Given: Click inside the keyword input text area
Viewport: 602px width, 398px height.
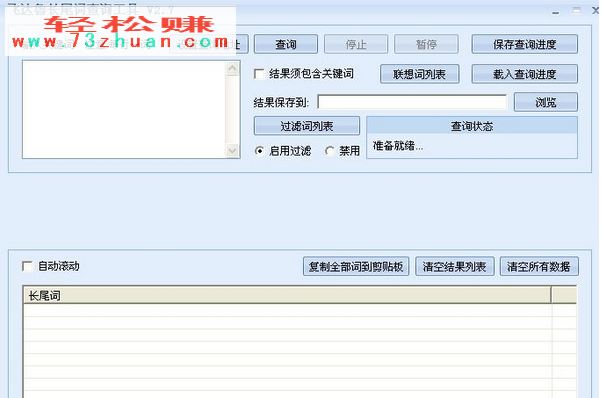Looking at the screenshot, I should coord(125,109).
